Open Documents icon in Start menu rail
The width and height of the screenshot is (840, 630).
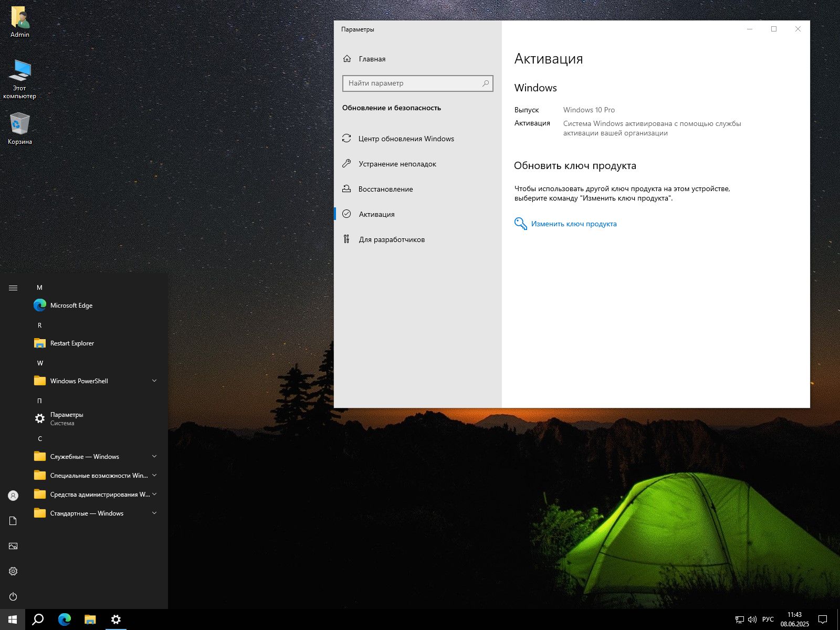pos(13,521)
